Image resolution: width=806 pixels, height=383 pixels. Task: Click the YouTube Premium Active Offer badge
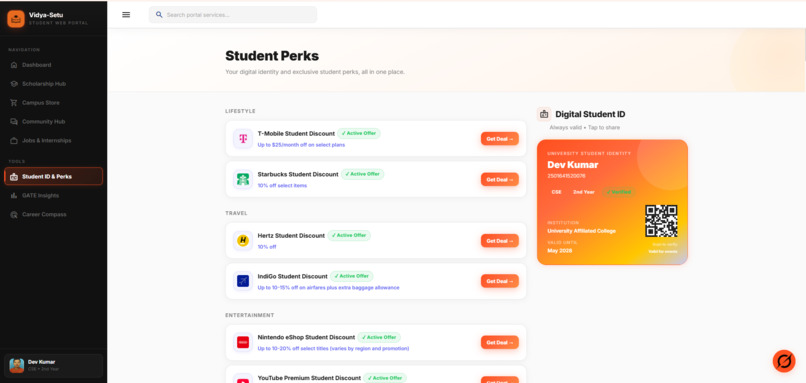click(385, 378)
